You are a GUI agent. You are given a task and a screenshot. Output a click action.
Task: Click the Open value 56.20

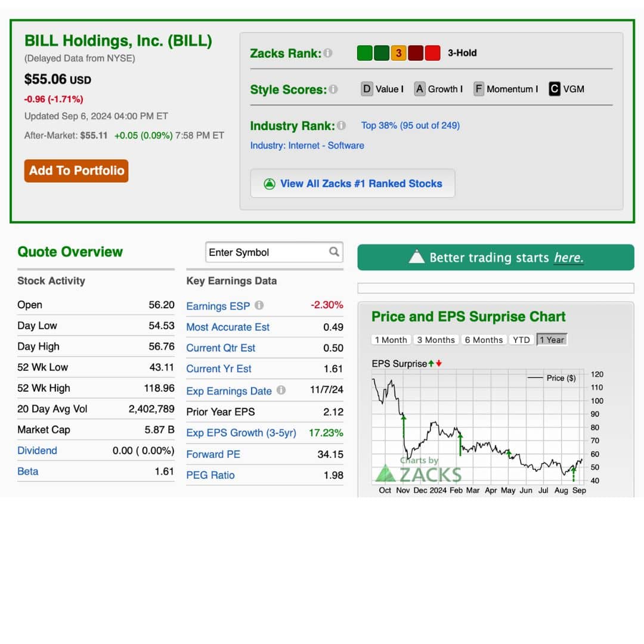[162, 305]
